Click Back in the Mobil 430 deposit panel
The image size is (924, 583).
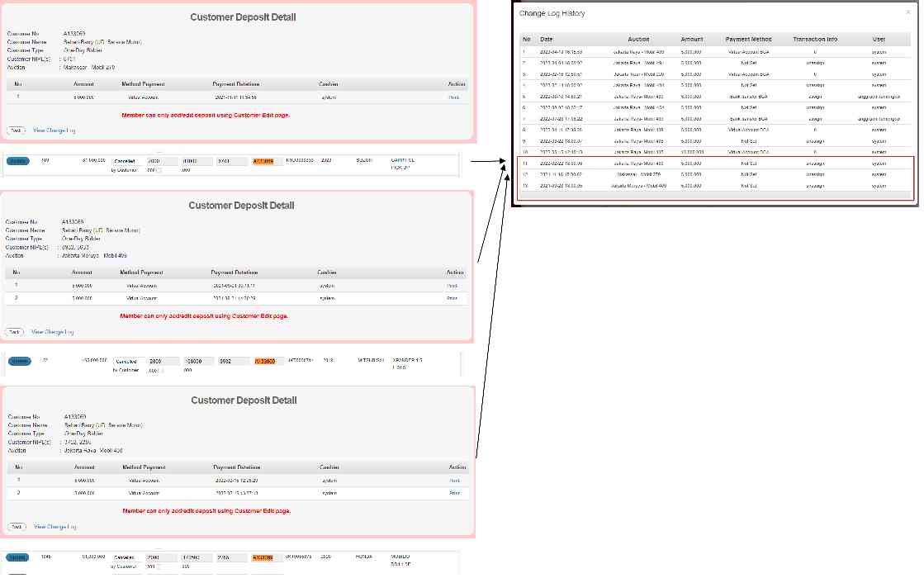pos(16,526)
